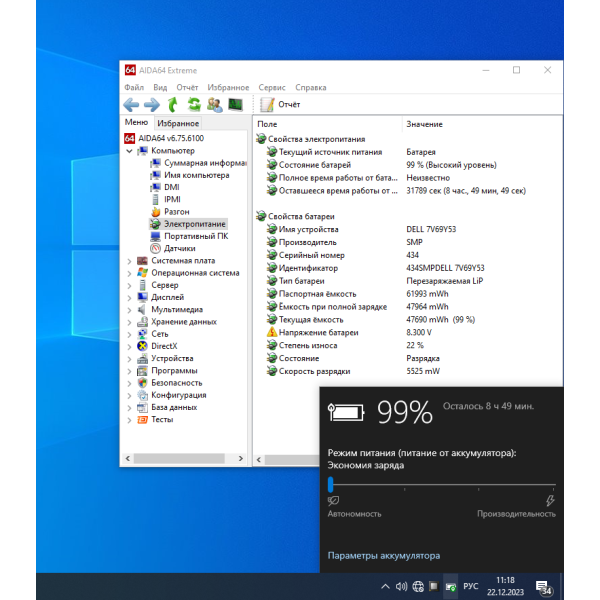600x600 pixels.
Task: Select the Текущий источник питания row
Action: pyautogui.click(x=408, y=152)
